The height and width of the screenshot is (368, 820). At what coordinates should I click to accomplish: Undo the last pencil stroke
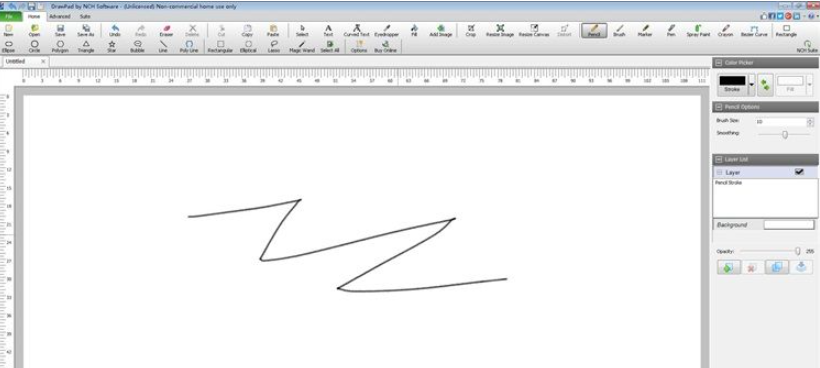coord(115,30)
